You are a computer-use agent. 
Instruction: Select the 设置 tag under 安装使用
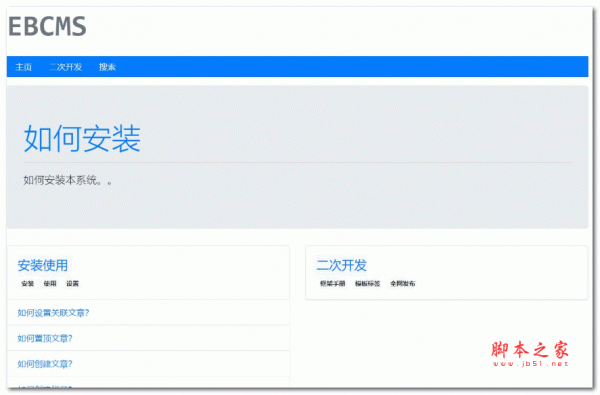click(x=73, y=284)
